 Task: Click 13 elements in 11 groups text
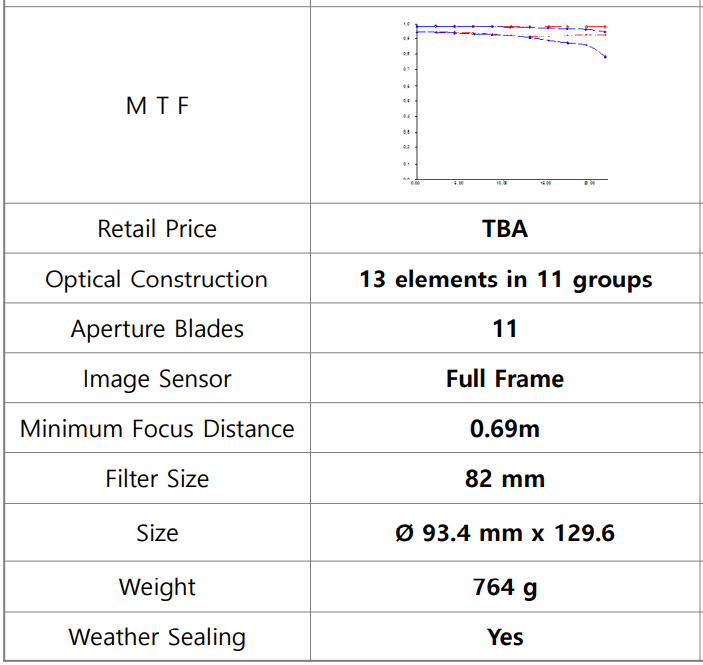[505, 279]
